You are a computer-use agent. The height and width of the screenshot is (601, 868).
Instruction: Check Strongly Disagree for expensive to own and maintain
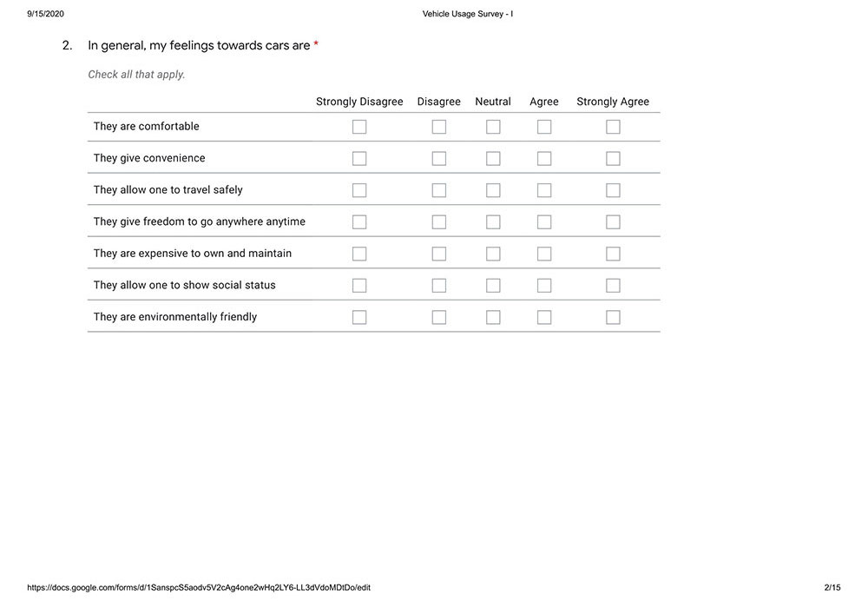click(359, 254)
